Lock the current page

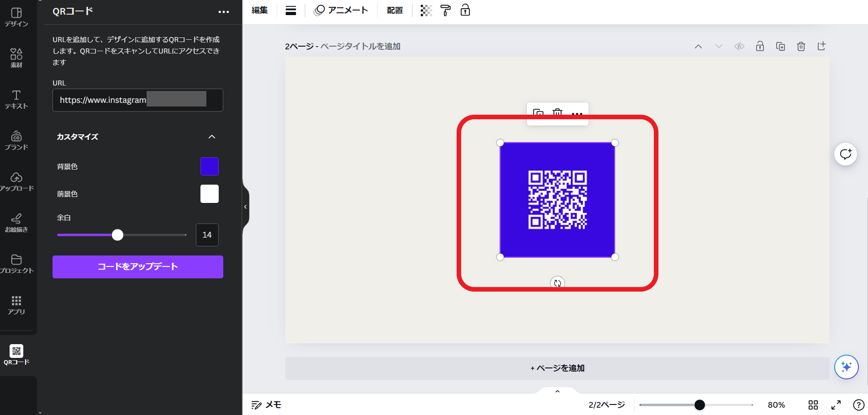760,46
